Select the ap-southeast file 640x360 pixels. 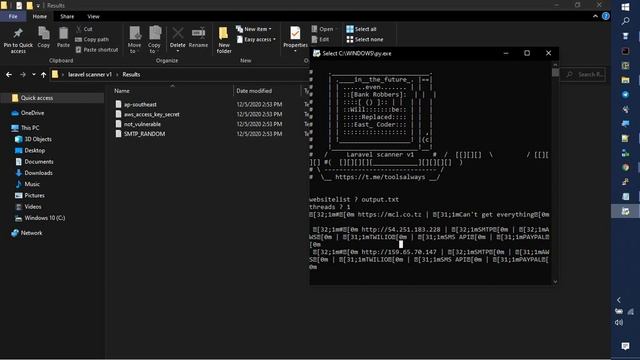click(x=140, y=104)
